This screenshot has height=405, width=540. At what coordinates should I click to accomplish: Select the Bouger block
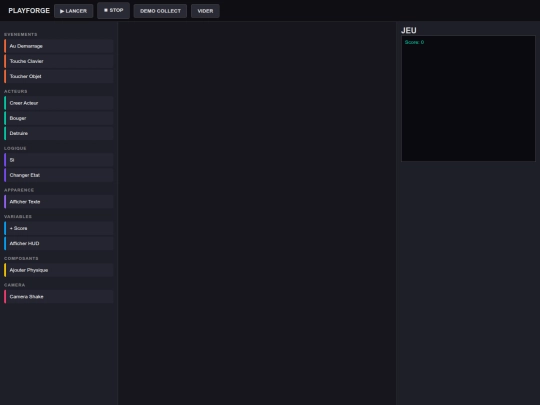pos(59,118)
